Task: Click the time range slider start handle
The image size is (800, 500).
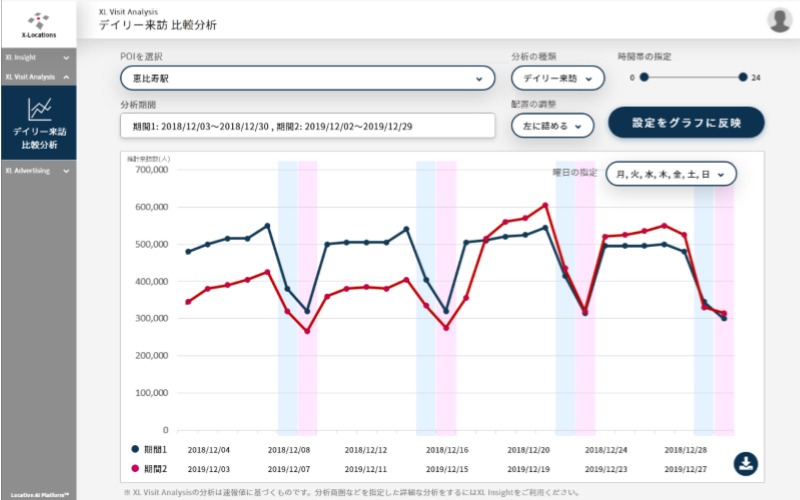Action: click(644, 77)
